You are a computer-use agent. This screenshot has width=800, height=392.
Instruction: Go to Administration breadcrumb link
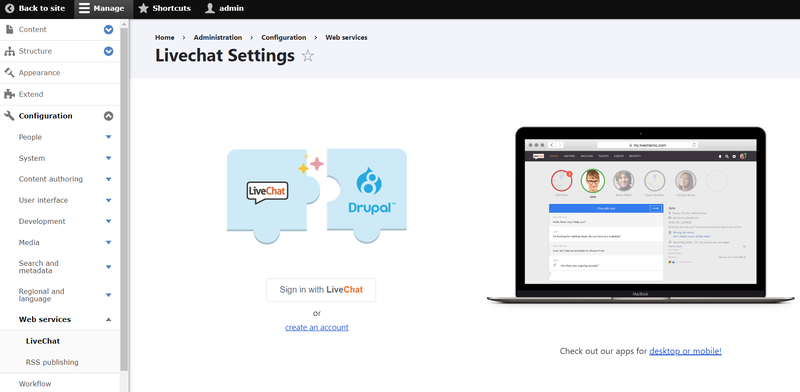[218, 37]
